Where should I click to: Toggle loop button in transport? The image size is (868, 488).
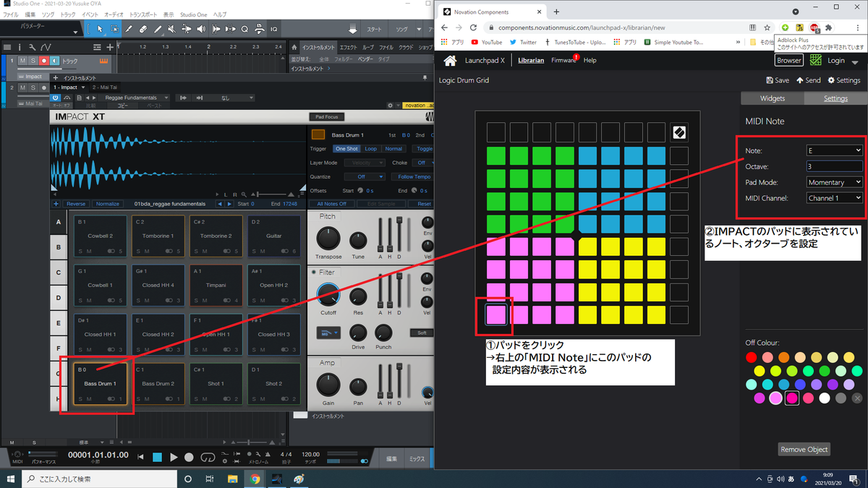click(x=208, y=457)
